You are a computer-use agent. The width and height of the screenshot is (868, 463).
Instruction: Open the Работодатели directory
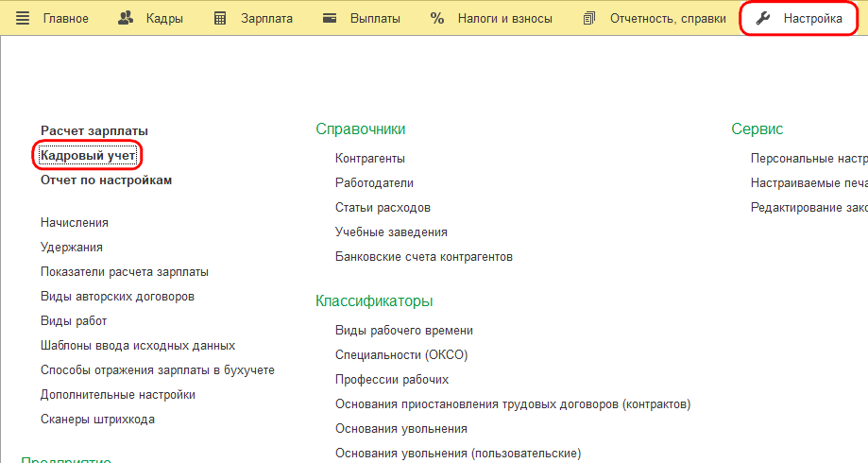[374, 182]
